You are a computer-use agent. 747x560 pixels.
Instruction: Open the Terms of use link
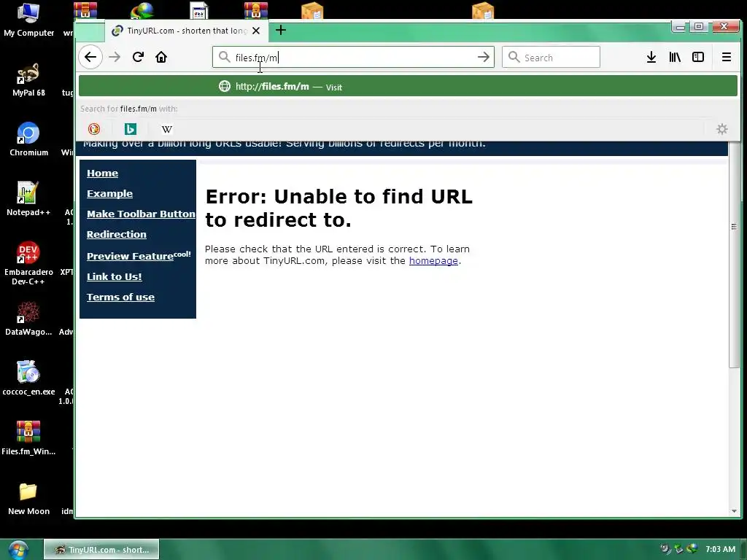click(120, 297)
